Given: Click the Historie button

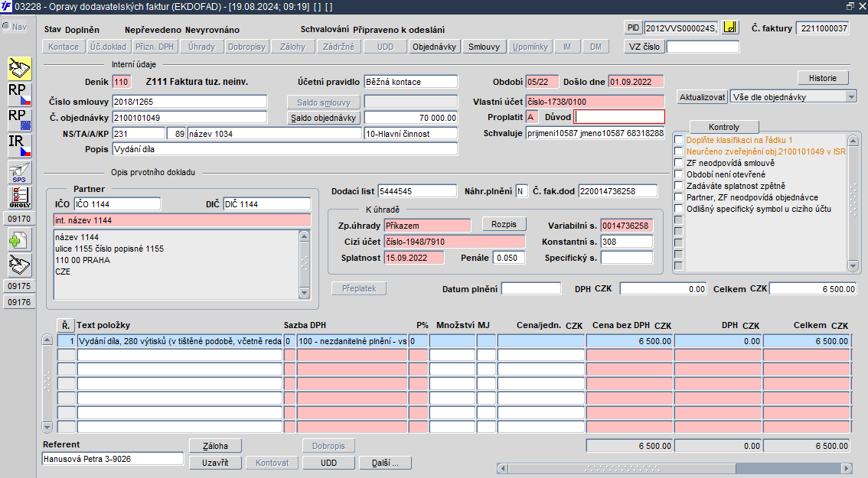Looking at the screenshot, I should pos(823,78).
